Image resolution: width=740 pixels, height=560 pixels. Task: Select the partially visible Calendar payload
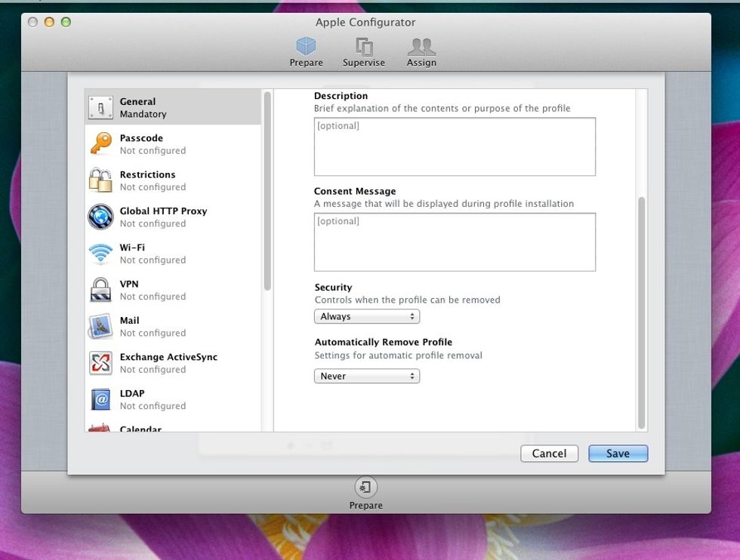coord(140,429)
